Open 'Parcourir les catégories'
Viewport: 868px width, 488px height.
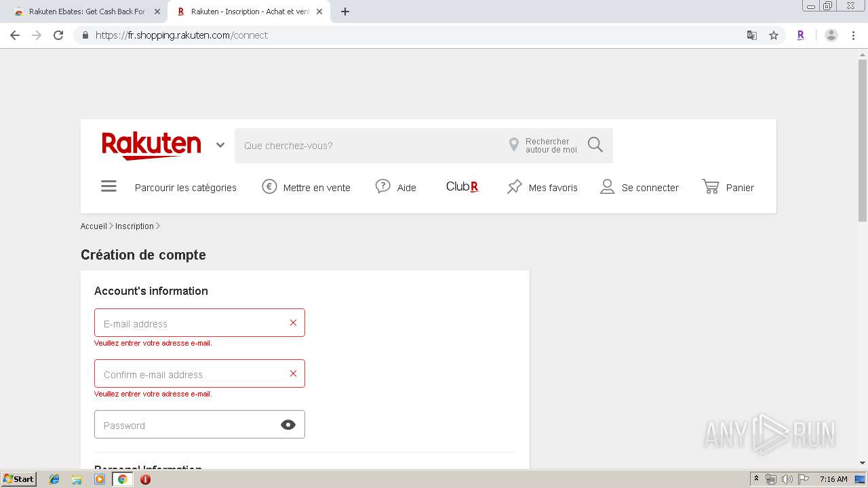(186, 188)
